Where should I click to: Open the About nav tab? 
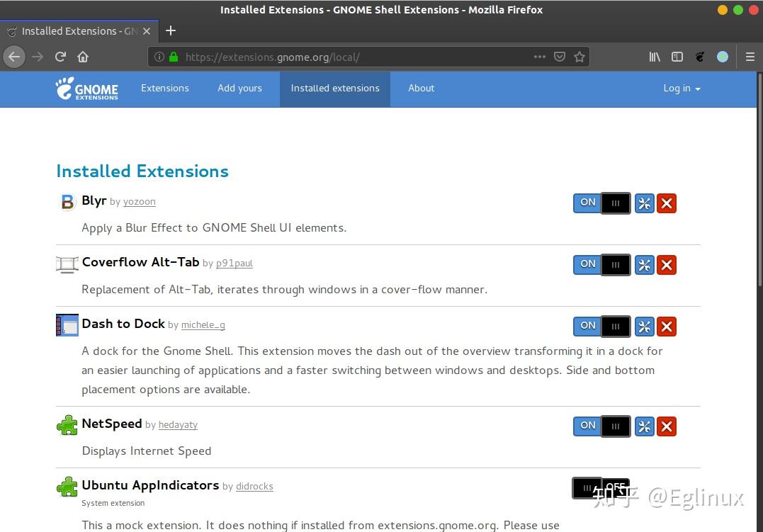pos(421,89)
